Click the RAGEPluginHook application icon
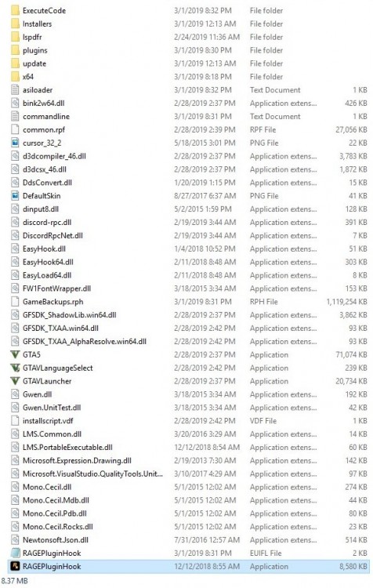The height and width of the screenshot is (588, 373). [15, 566]
